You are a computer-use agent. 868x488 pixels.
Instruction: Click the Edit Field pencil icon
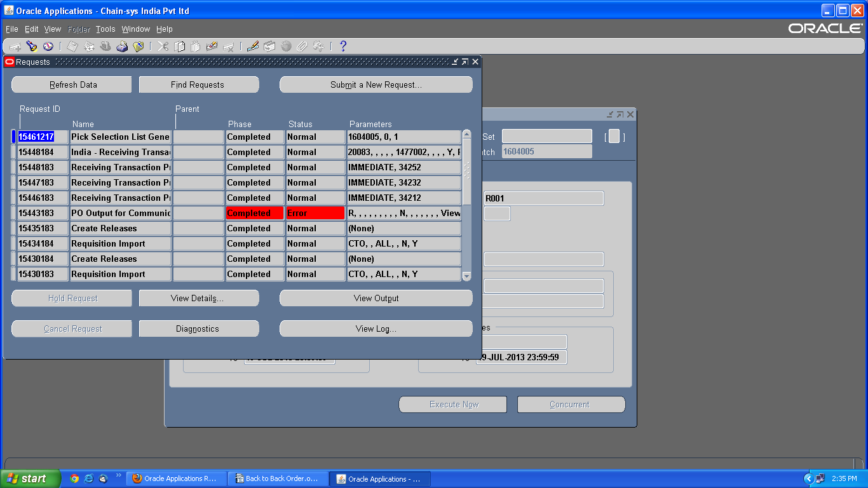(253, 46)
